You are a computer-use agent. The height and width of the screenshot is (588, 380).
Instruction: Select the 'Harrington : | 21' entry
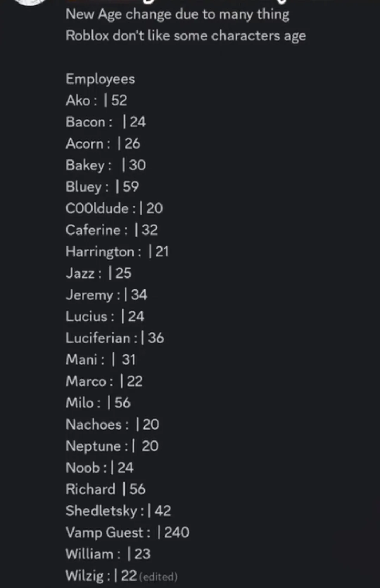coord(117,252)
